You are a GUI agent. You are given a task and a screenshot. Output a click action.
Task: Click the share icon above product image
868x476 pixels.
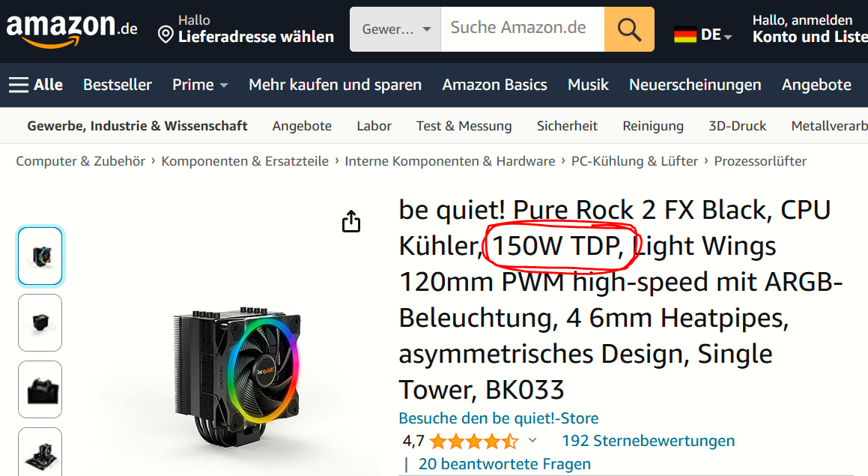(351, 220)
